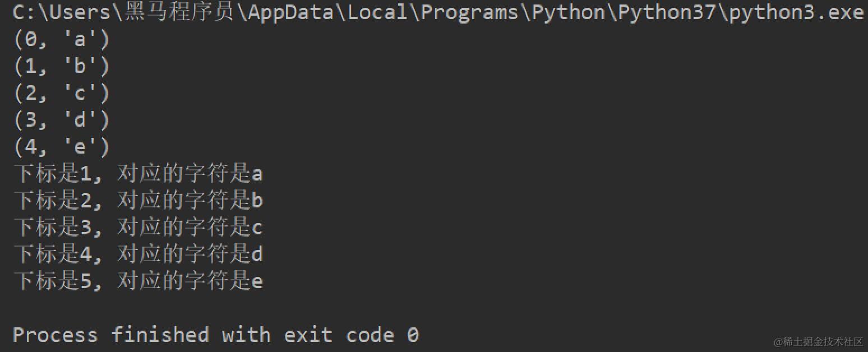Click the output line (0, 'a')
The width and height of the screenshot is (868, 352).
(x=62, y=40)
